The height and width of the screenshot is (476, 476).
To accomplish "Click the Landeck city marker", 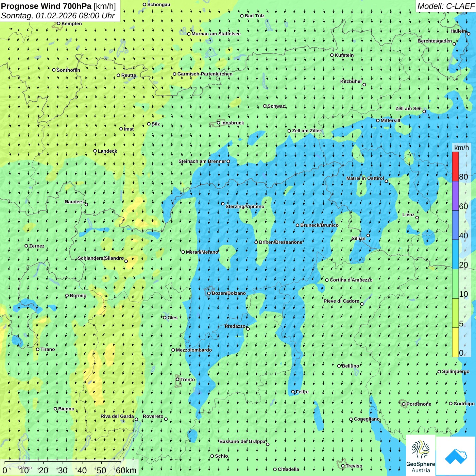I will pos(95,151).
